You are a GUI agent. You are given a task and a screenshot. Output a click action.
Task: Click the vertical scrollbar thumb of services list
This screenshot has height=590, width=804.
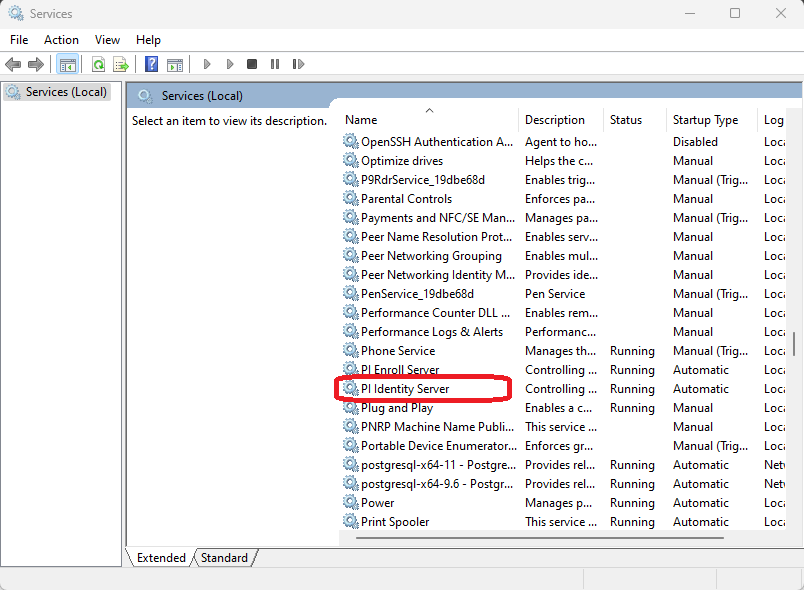pos(794,343)
